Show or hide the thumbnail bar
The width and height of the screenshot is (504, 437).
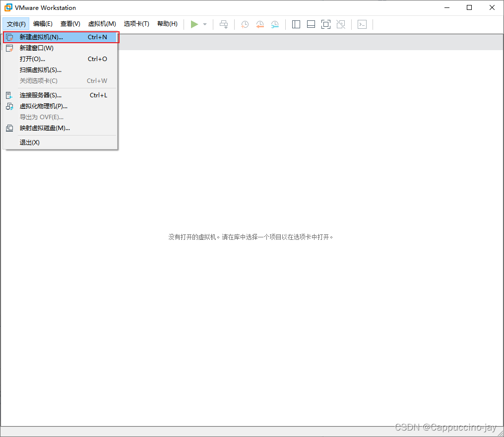click(311, 24)
